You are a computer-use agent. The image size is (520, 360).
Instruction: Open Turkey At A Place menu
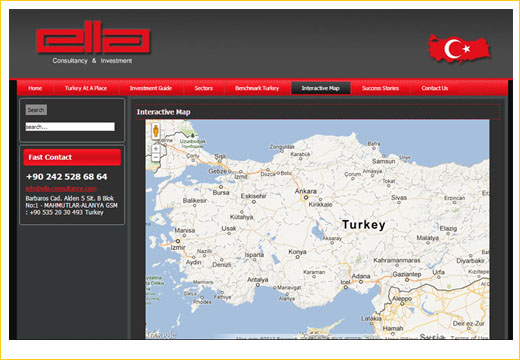(86, 88)
